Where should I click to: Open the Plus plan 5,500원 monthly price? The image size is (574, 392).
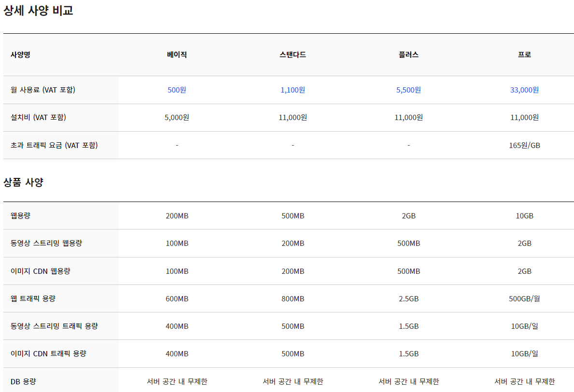(x=408, y=90)
